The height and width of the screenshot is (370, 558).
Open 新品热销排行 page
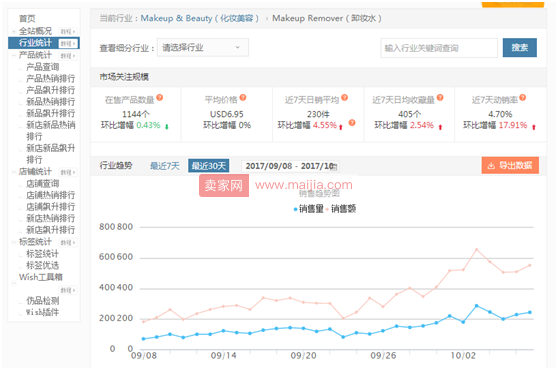(51, 102)
